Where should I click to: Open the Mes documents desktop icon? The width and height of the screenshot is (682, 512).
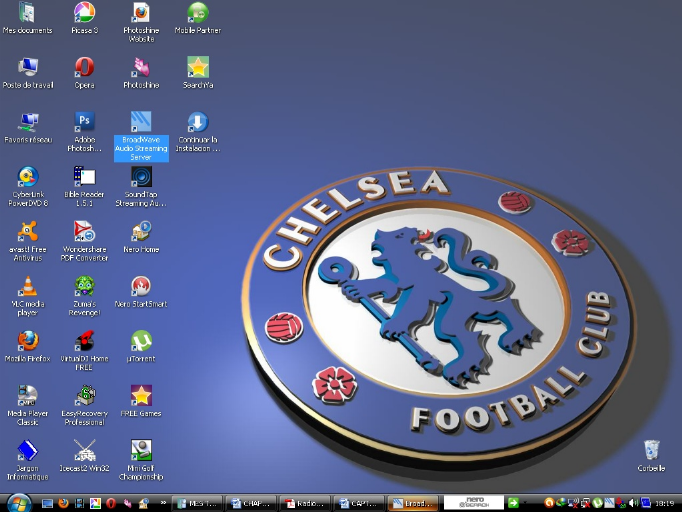(27, 19)
